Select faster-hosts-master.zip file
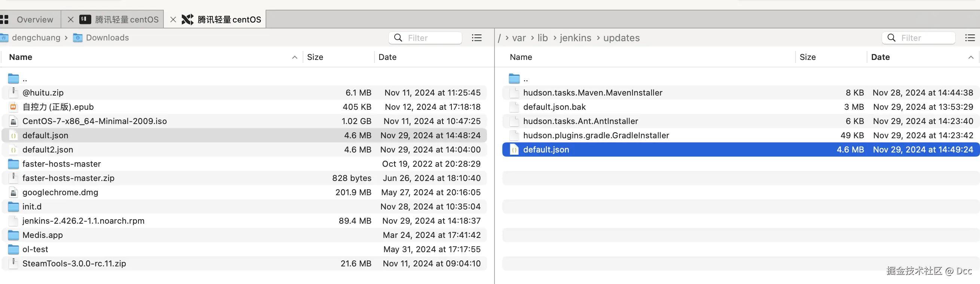This screenshot has height=284, width=980. (244, 178)
